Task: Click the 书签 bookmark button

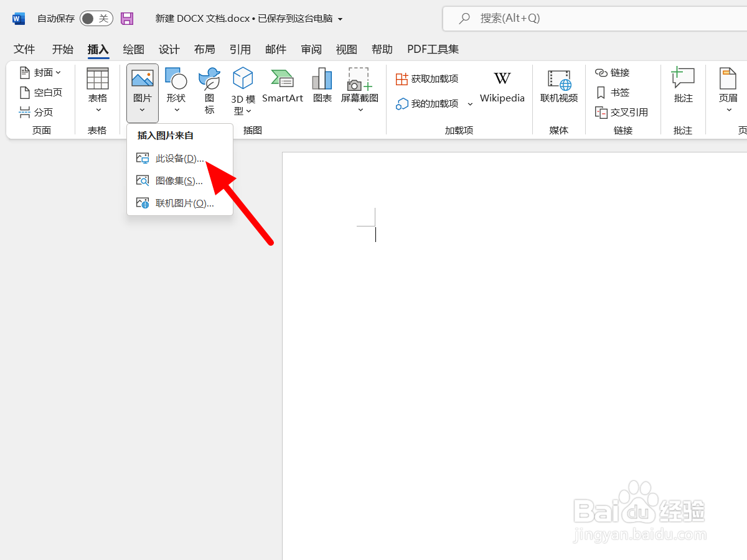Action: pos(613,93)
